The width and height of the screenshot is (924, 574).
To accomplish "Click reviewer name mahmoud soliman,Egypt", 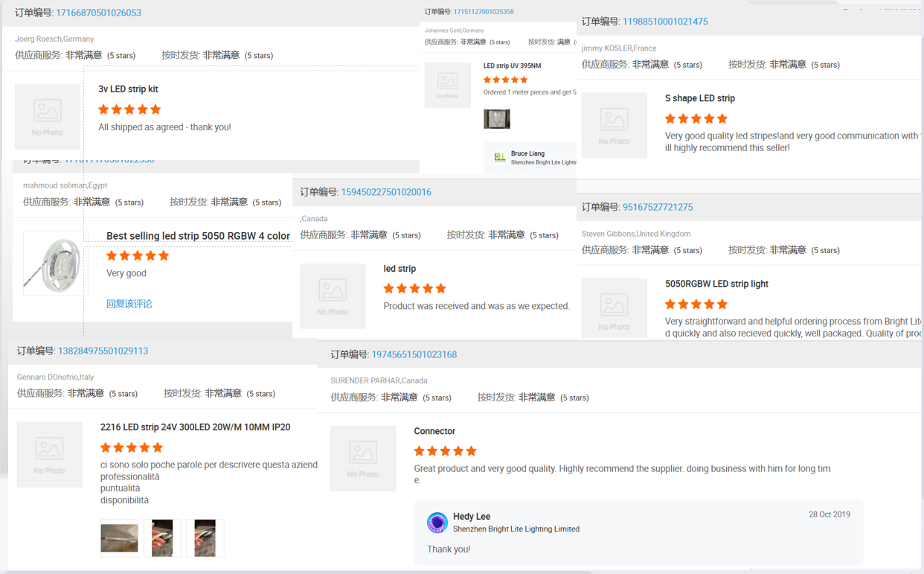I will 65,185.
